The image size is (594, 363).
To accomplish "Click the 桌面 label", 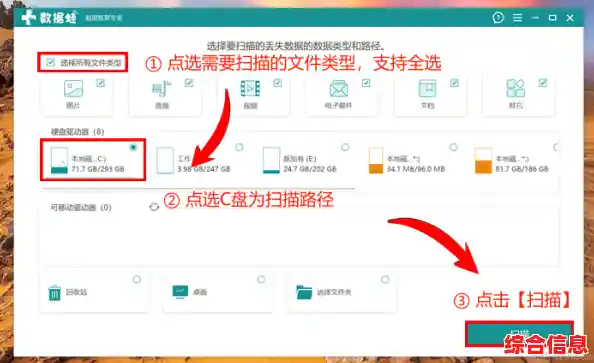I will (x=200, y=292).
